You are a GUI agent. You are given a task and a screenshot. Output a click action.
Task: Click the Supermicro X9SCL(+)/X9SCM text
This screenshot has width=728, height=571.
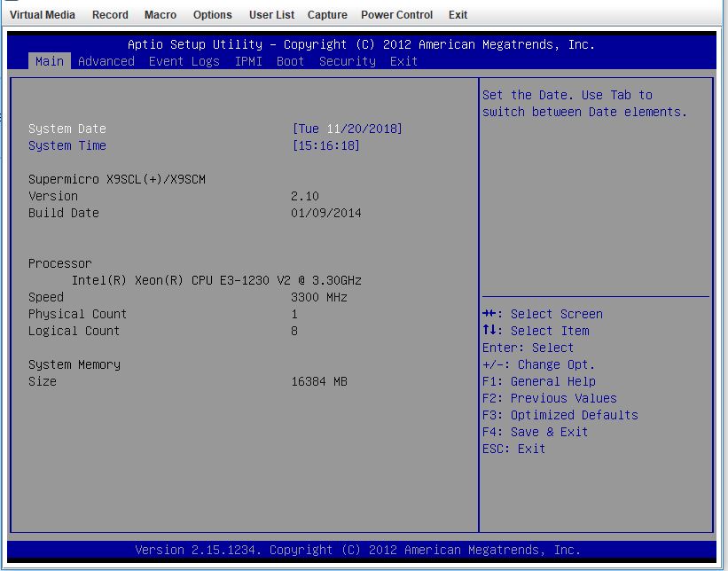click(x=117, y=179)
